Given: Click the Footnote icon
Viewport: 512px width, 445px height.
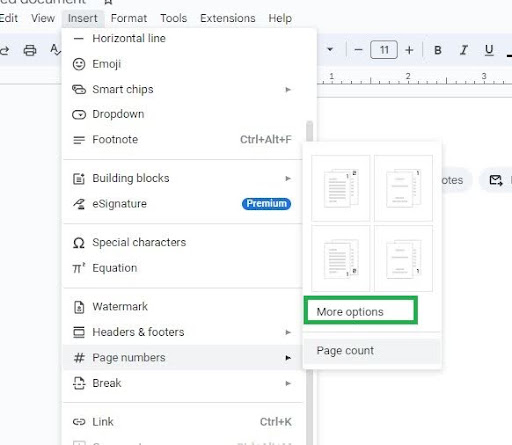Looking at the screenshot, I should tap(79, 140).
